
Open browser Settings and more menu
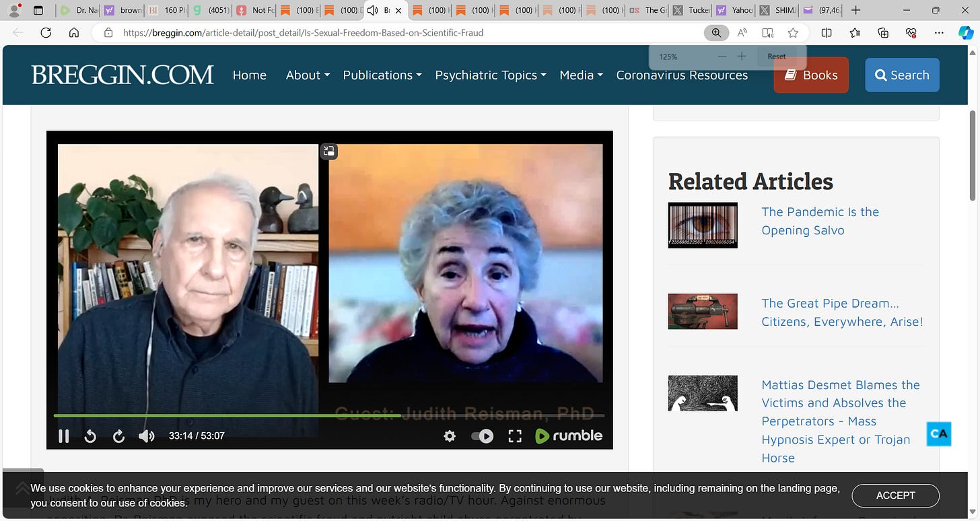coord(939,32)
